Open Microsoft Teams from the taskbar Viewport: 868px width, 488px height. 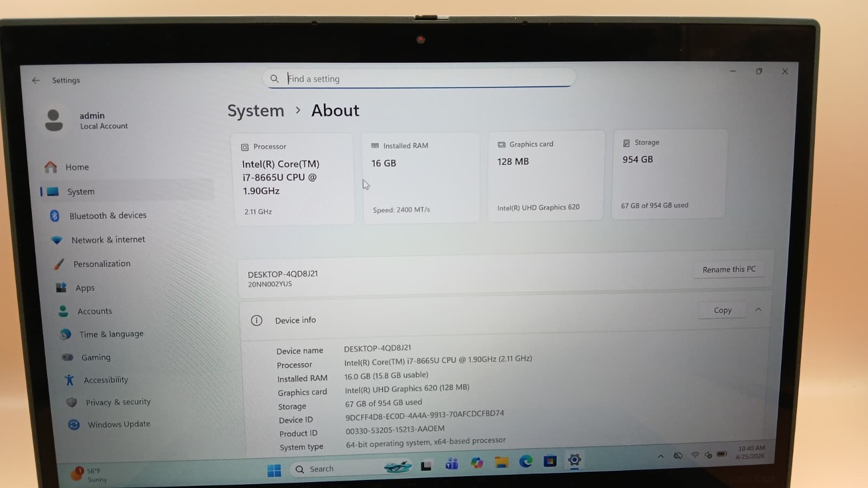(x=451, y=464)
